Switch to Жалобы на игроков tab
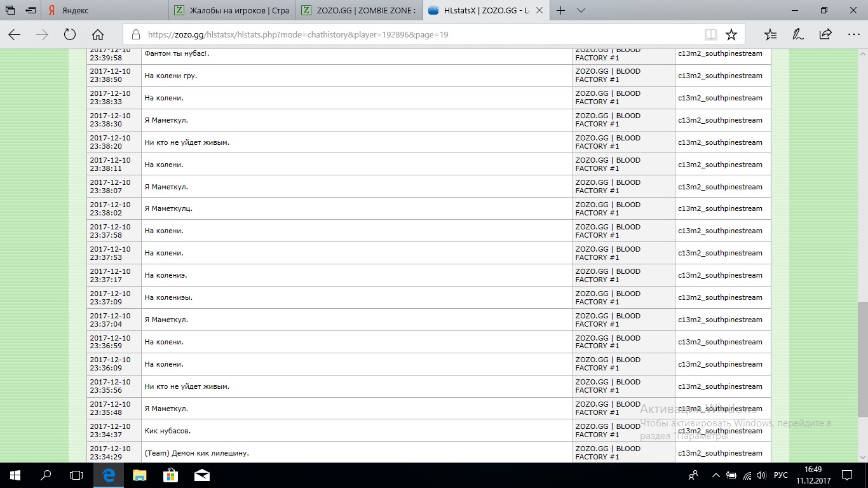The image size is (868, 488). (x=232, y=10)
